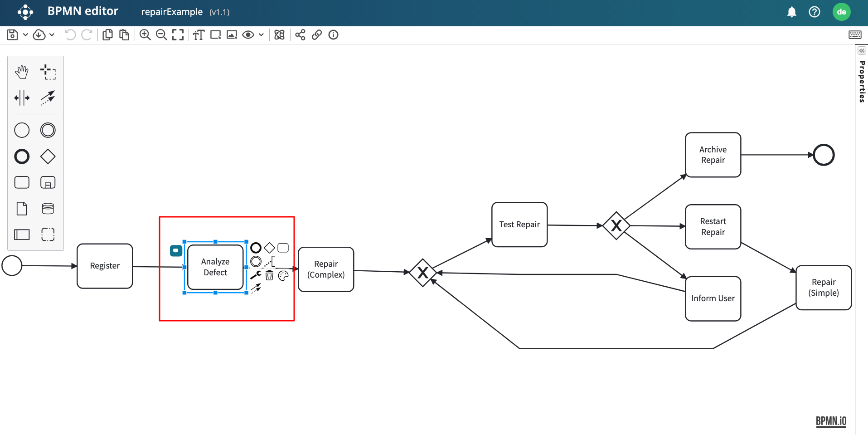This screenshot has width=868, height=435.
Task: Open the comment bubble on Analyze Defect
Action: [x=176, y=250]
